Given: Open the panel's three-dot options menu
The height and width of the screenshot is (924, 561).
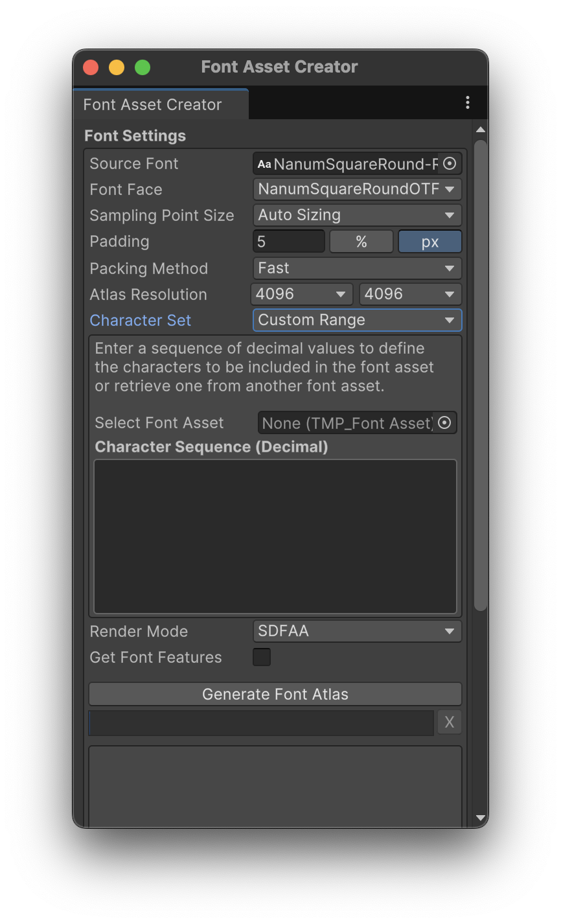Looking at the screenshot, I should coord(468,103).
